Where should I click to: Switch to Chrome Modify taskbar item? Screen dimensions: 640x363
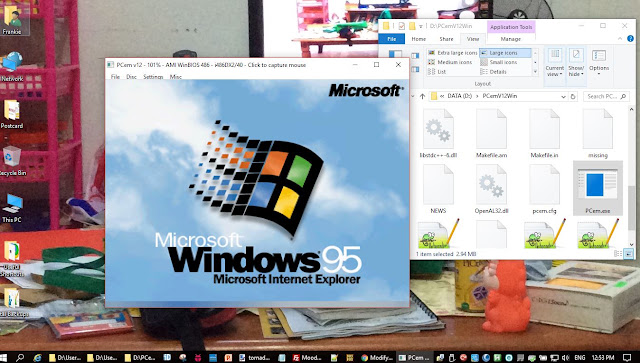[x=377, y=358]
